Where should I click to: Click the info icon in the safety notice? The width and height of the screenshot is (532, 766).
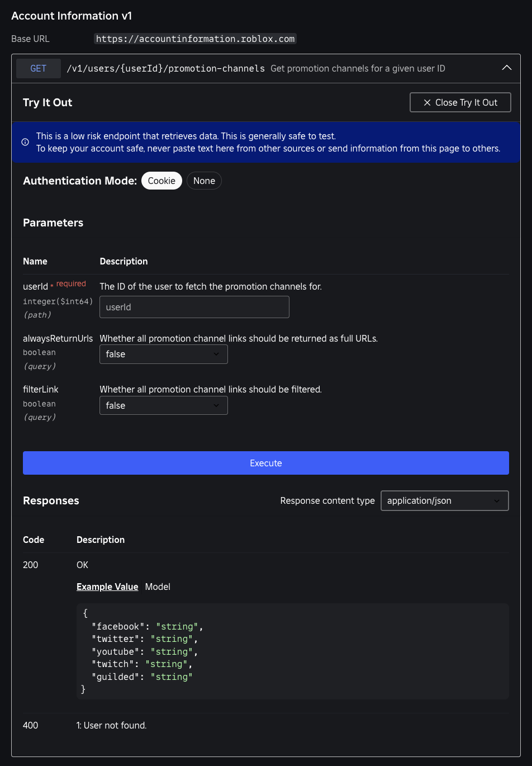tap(25, 142)
